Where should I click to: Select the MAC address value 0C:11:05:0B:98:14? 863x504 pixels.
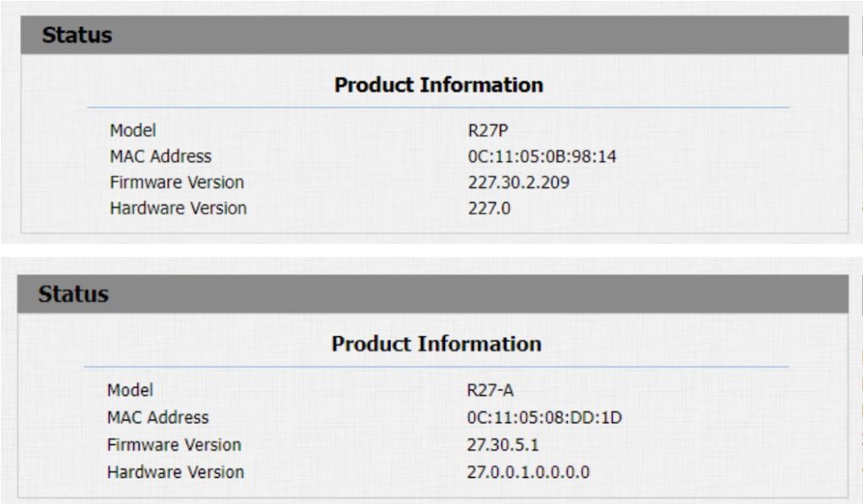click(542, 156)
